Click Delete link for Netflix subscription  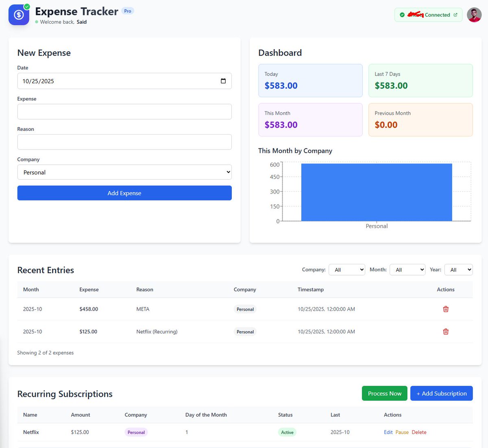[x=419, y=432]
